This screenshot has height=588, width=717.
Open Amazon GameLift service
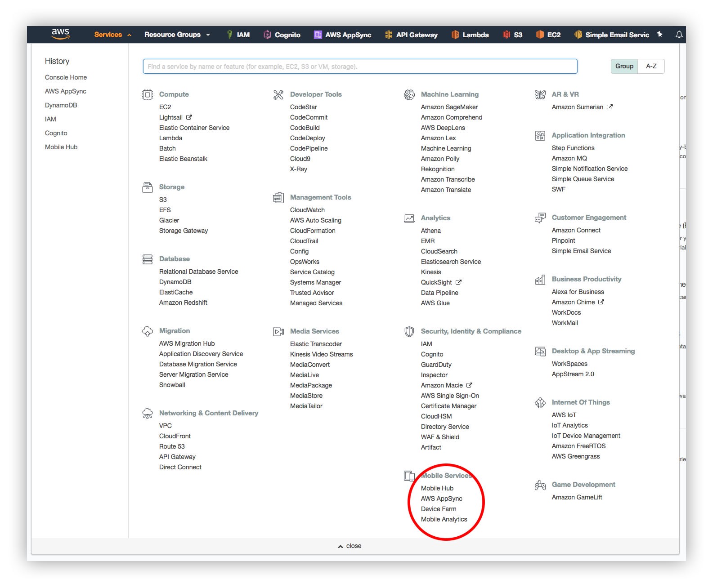pyautogui.click(x=577, y=497)
